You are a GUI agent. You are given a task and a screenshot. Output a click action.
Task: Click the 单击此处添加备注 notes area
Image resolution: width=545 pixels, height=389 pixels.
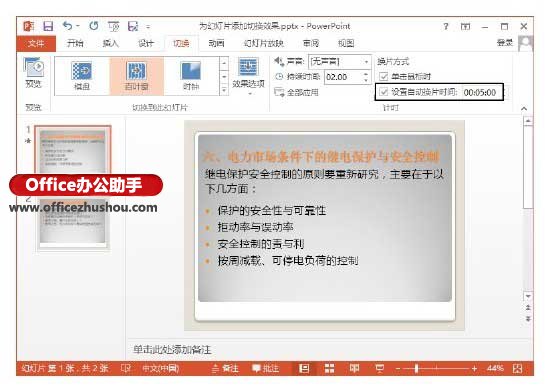[172, 349]
